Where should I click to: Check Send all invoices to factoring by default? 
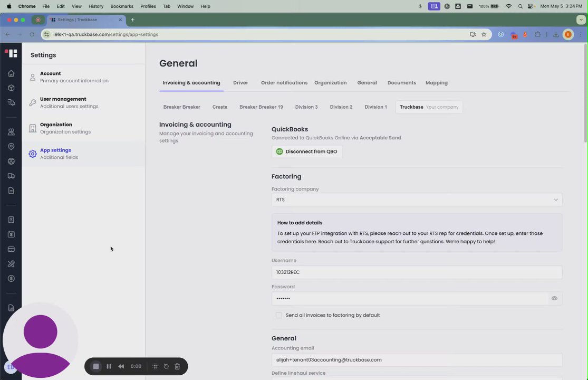click(278, 315)
